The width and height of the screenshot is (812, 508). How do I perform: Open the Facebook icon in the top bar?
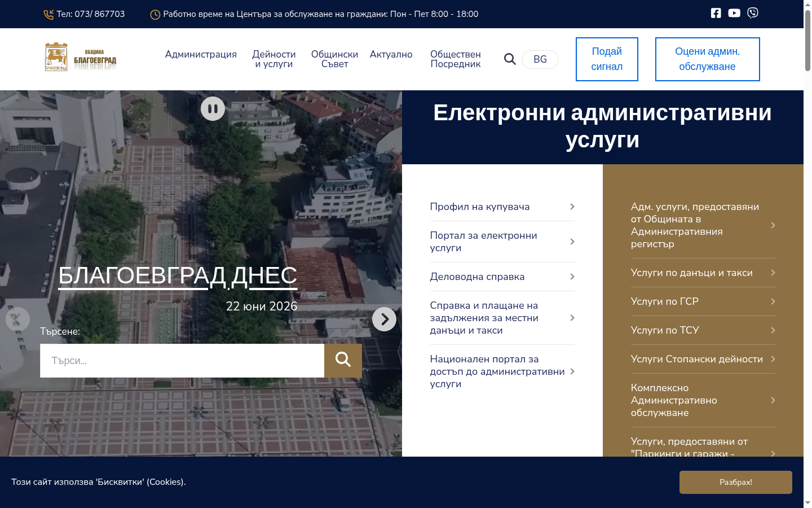click(716, 13)
